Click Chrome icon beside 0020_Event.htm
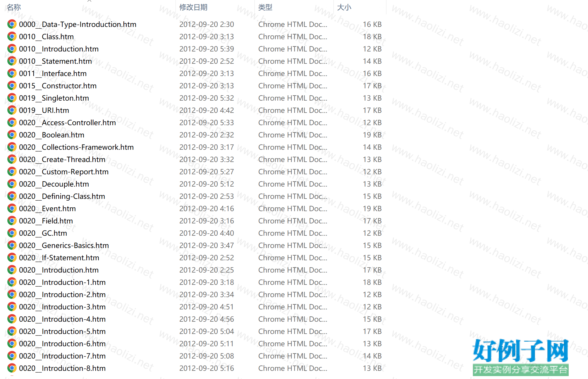 pos(12,209)
